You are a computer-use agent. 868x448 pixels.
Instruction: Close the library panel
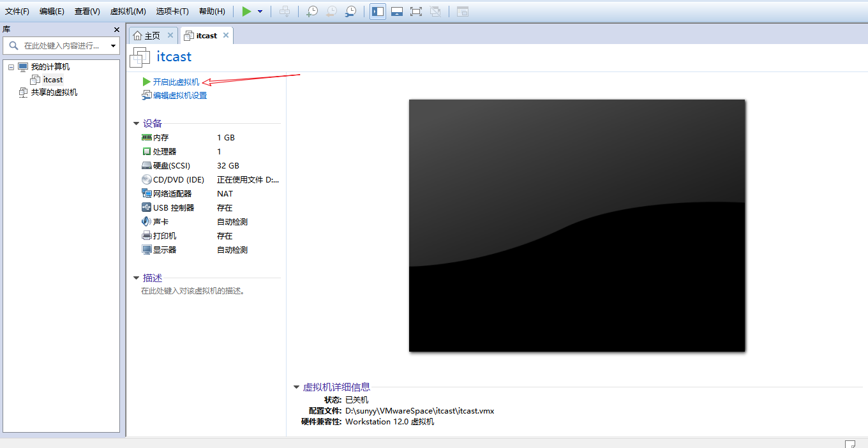point(117,30)
